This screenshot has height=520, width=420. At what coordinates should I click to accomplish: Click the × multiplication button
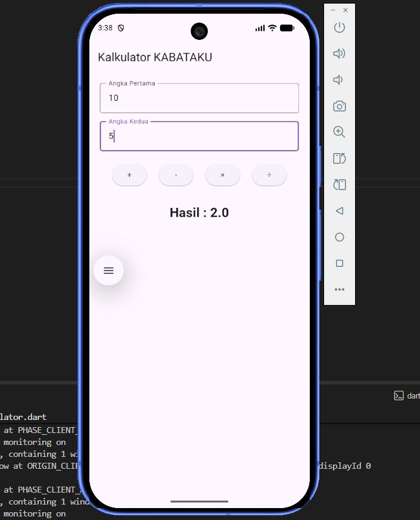pos(223,175)
